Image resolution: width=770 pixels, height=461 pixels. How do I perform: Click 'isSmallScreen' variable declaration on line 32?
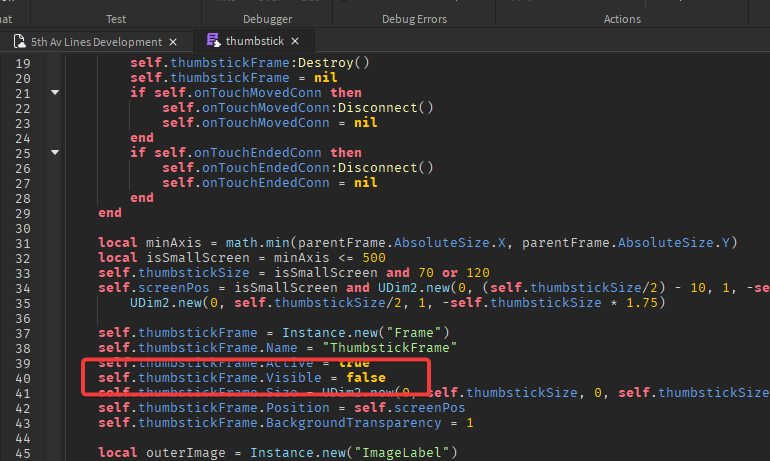click(198, 258)
